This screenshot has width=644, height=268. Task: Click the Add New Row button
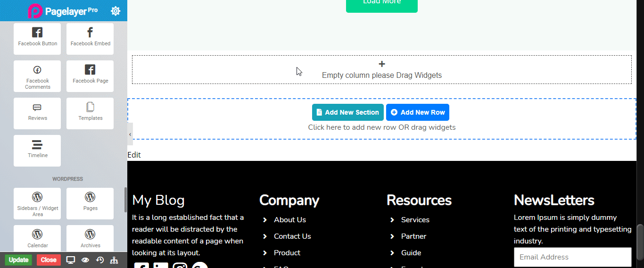418,112
